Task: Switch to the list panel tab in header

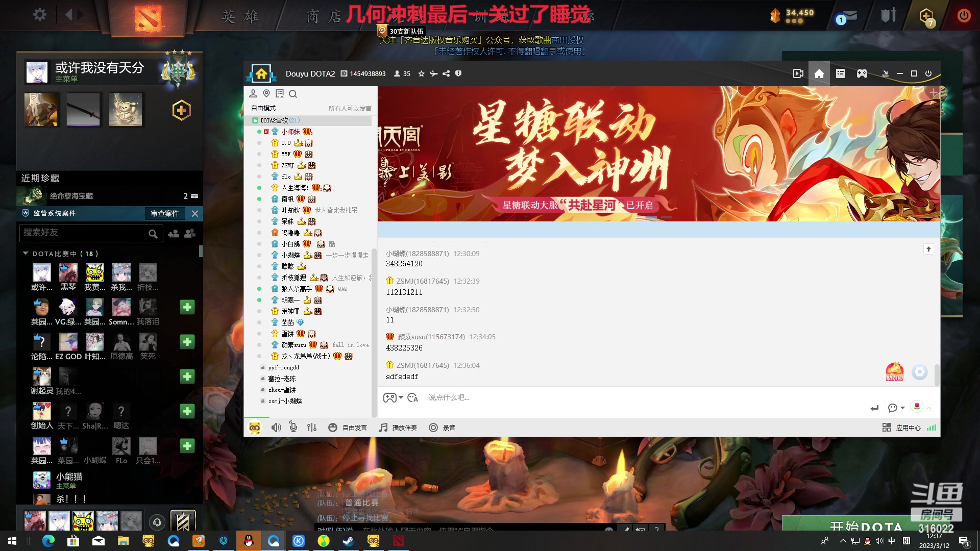Action: pyautogui.click(x=841, y=73)
